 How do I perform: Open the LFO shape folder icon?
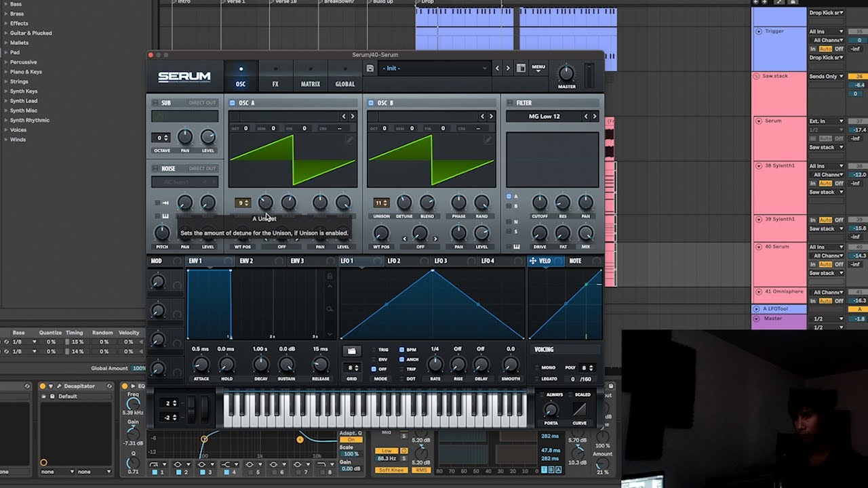(x=351, y=351)
